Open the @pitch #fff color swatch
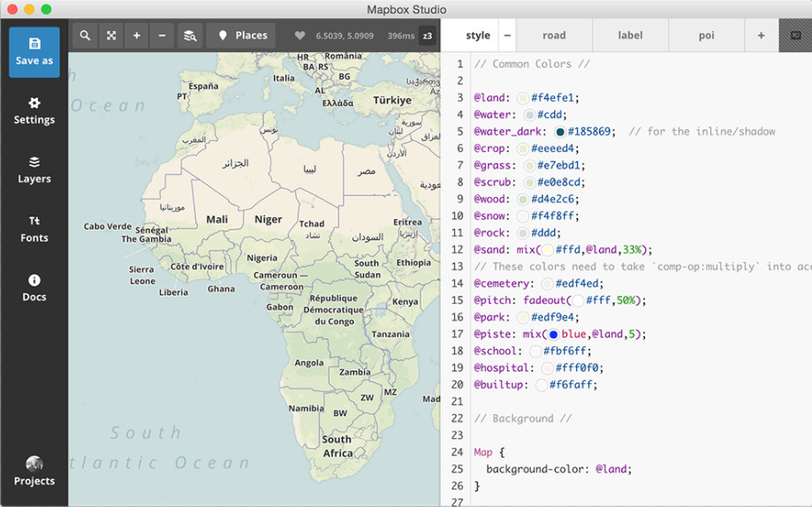The image size is (812, 507). pos(578,300)
